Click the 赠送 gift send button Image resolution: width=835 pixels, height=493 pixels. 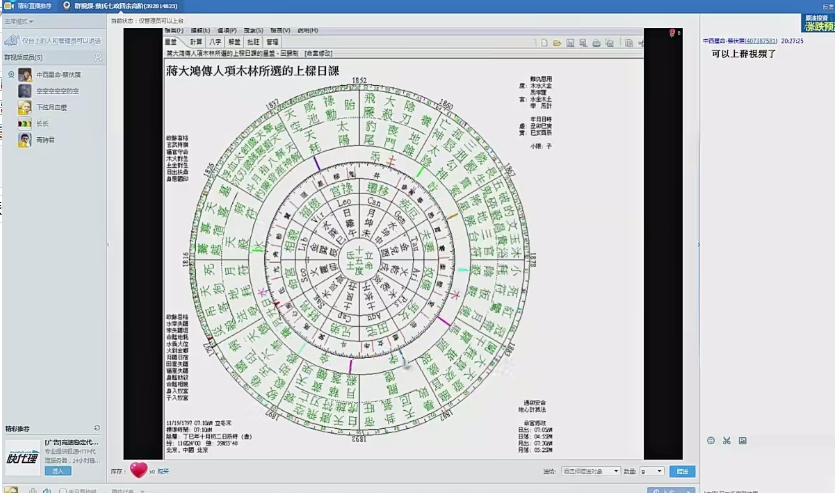(x=682, y=471)
